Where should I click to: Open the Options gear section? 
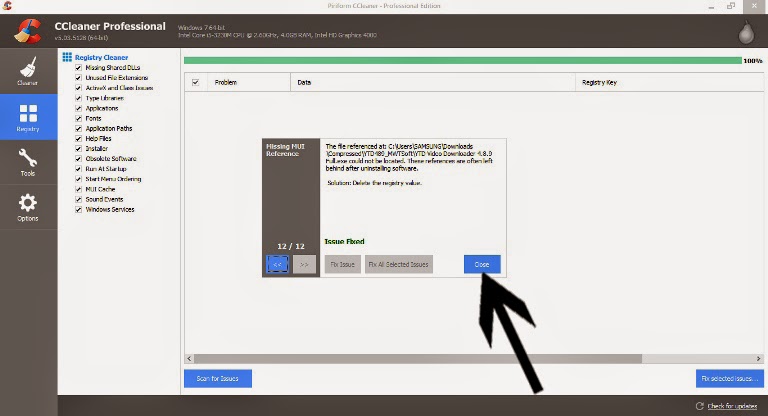coord(28,207)
